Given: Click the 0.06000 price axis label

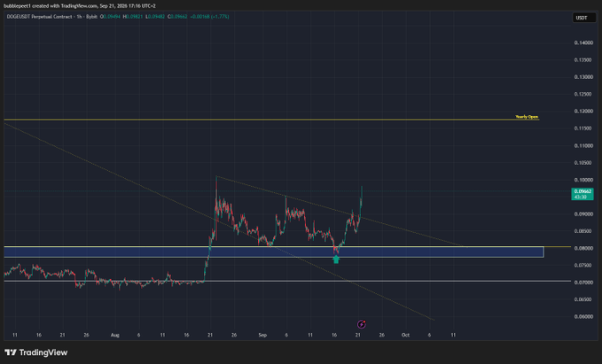Looking at the screenshot, I should 583,317.
